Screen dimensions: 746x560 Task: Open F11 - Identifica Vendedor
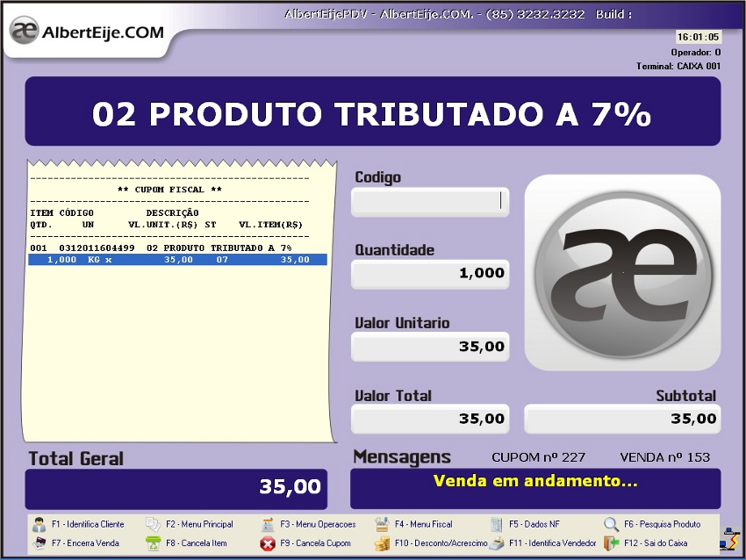(552, 542)
